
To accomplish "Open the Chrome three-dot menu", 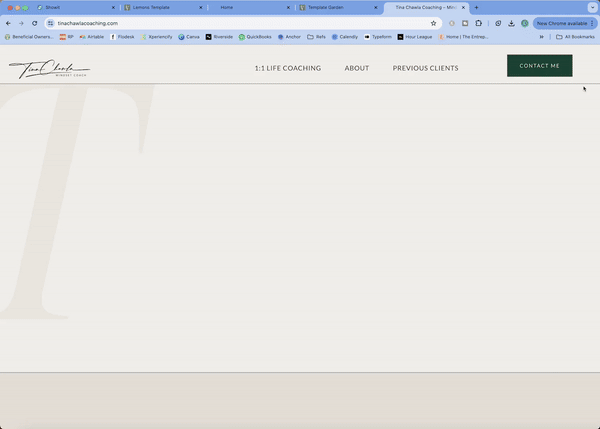I will point(592,23).
